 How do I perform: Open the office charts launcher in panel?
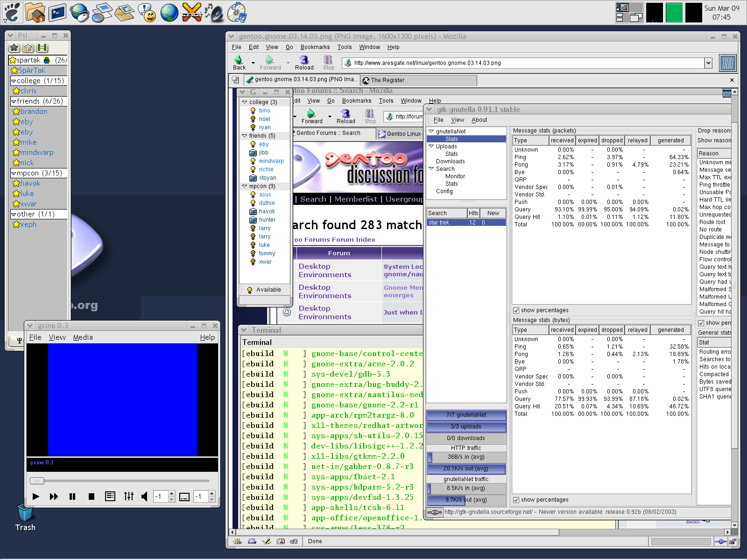102,13
